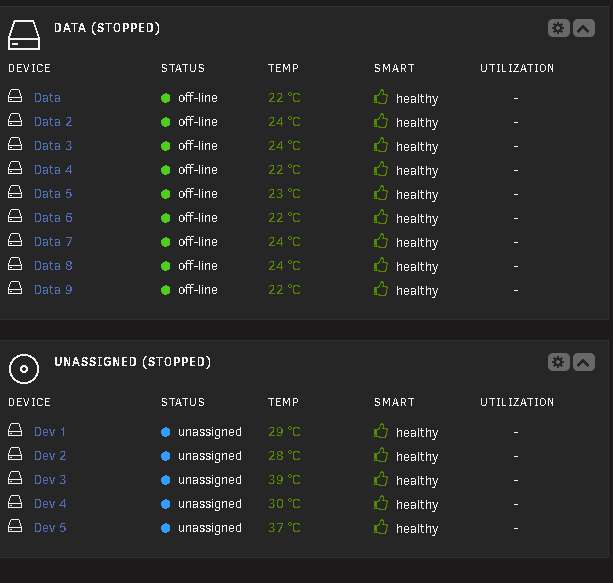Click the Unassigned (Stopped) panel title

point(133,362)
